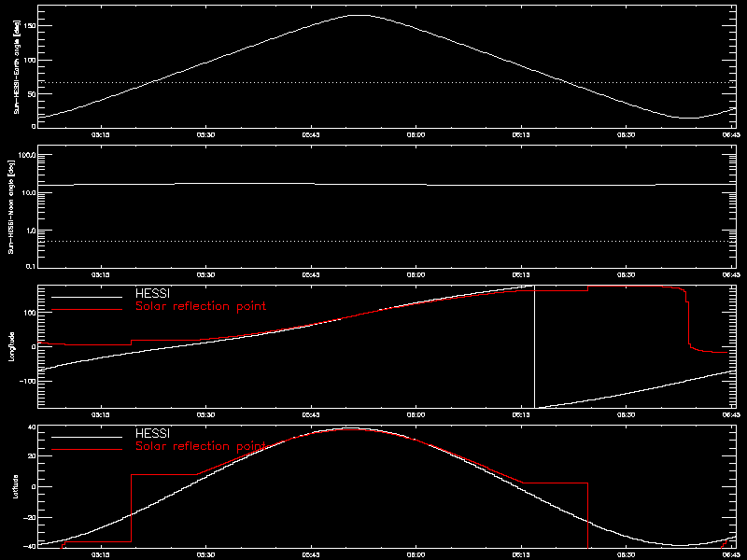Click the 06:30 time label under Earth angle plot
Viewport: 747px width, 560px height.
click(627, 135)
